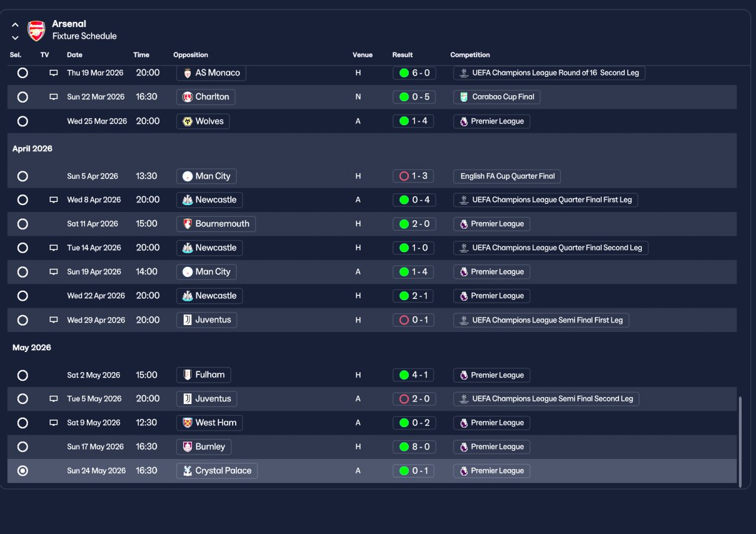Screen dimensions: 756x534
Task: Sort by the Competition column header
Action: [470, 55]
